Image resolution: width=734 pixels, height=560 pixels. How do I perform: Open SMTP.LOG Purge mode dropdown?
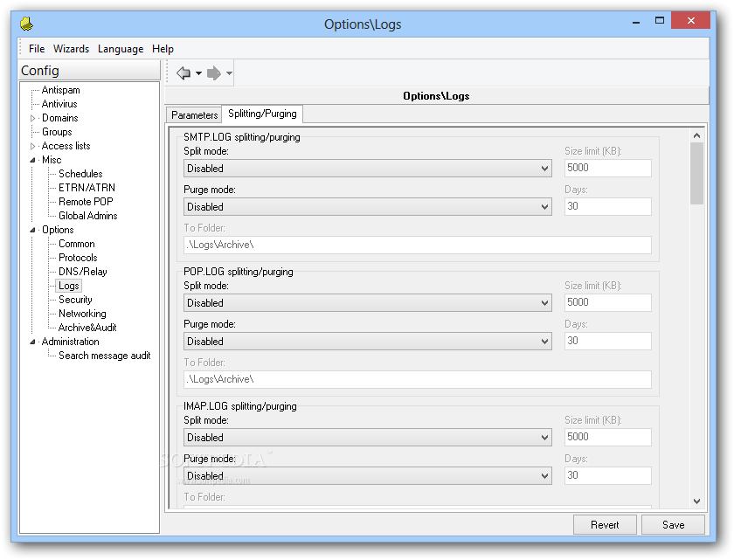[x=368, y=207]
